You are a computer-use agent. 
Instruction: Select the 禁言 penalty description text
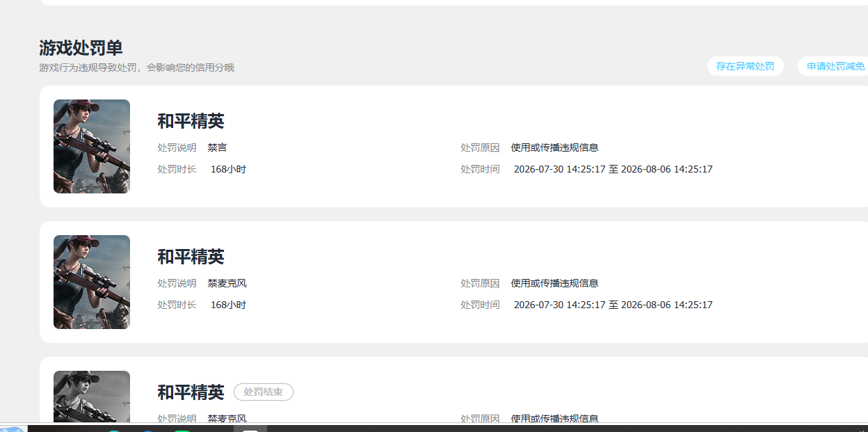pyautogui.click(x=217, y=147)
